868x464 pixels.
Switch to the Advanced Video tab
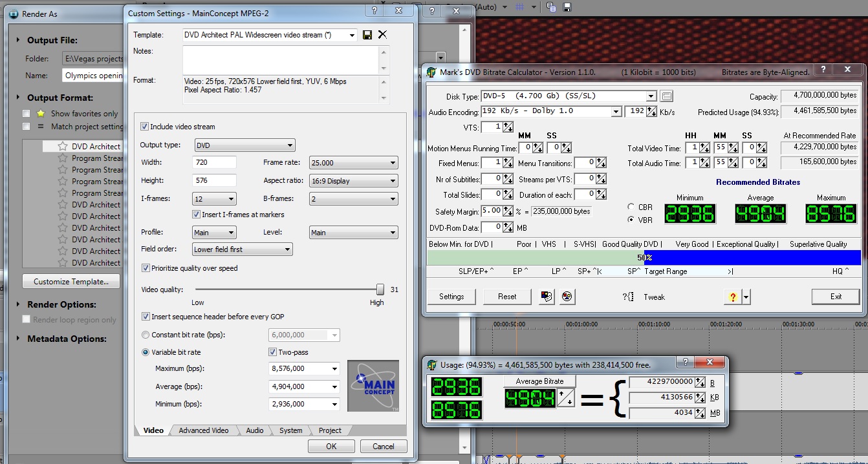coord(203,430)
